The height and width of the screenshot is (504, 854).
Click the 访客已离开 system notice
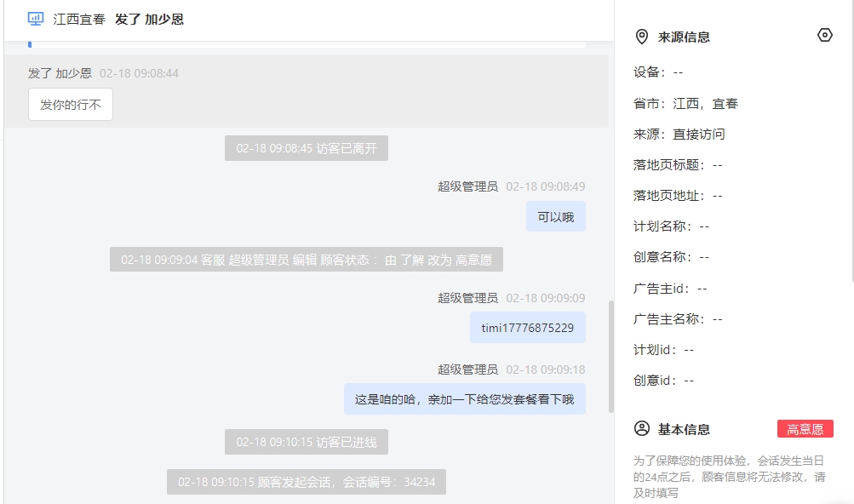[306, 148]
